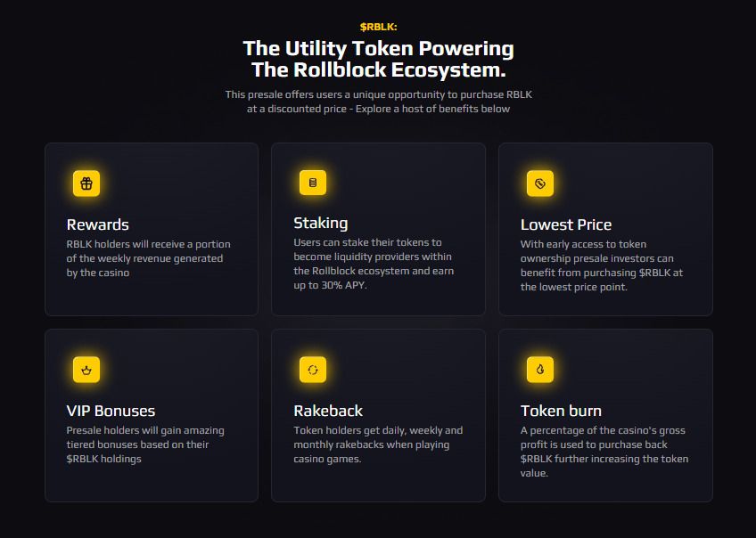Select the Rewards heading

(x=97, y=224)
